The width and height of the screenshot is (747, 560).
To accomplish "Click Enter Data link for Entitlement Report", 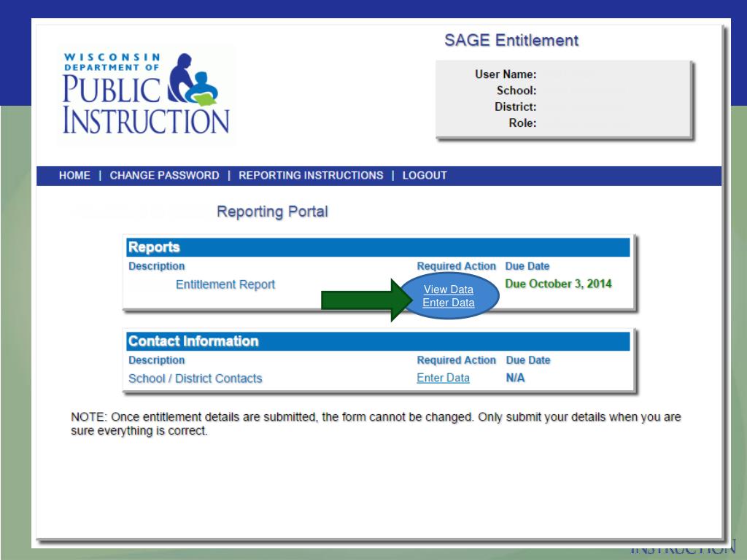I will [x=449, y=303].
